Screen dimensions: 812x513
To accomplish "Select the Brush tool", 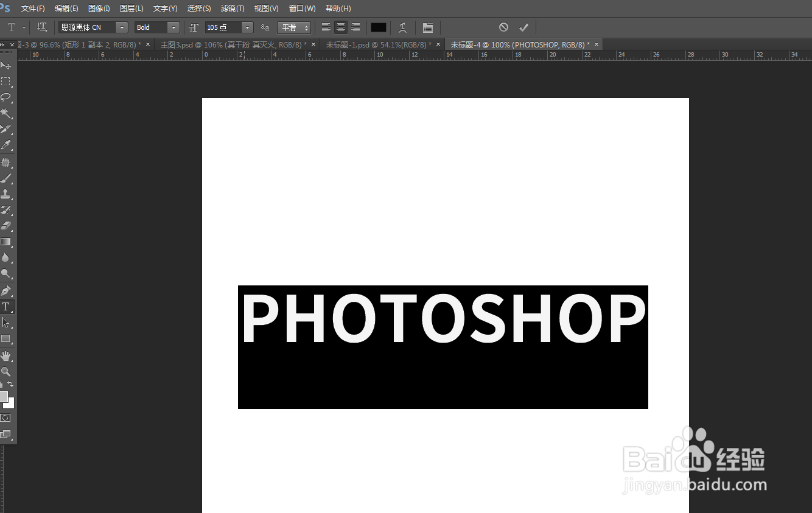I will pyautogui.click(x=6, y=178).
